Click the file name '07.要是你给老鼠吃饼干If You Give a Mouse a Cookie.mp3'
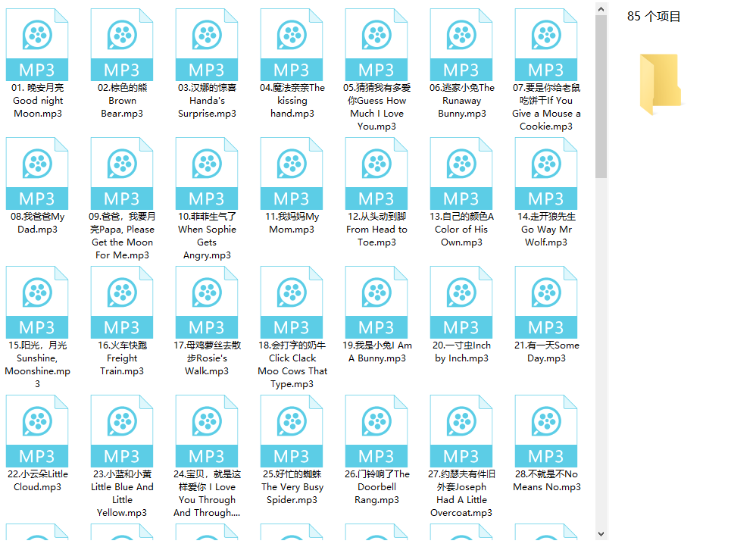The width and height of the screenshot is (756, 547). (x=546, y=107)
